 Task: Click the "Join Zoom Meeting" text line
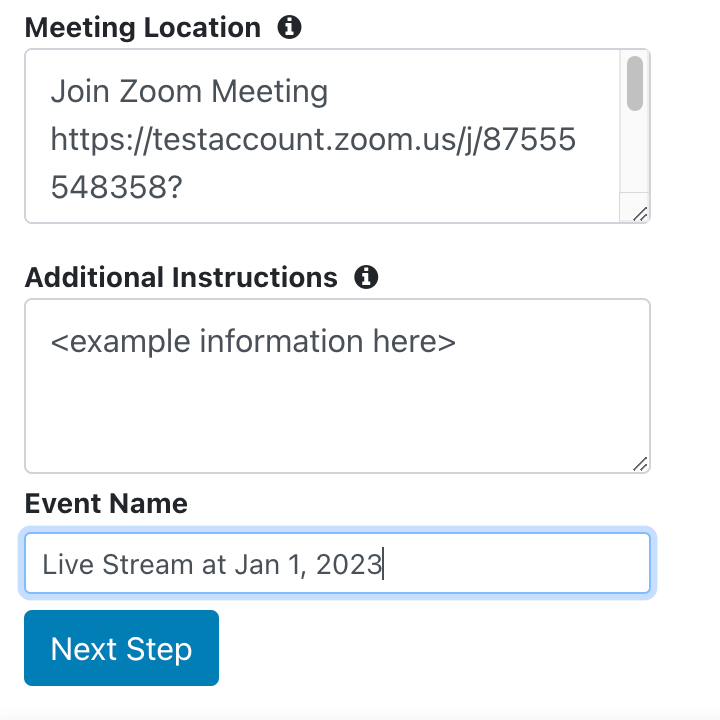[x=189, y=91]
